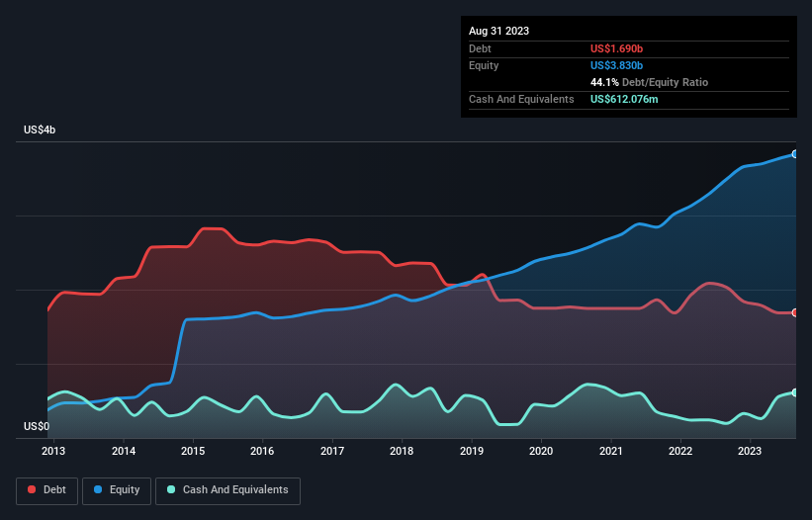Select the 2022 x-axis label
812x520 pixels.
tap(679, 451)
